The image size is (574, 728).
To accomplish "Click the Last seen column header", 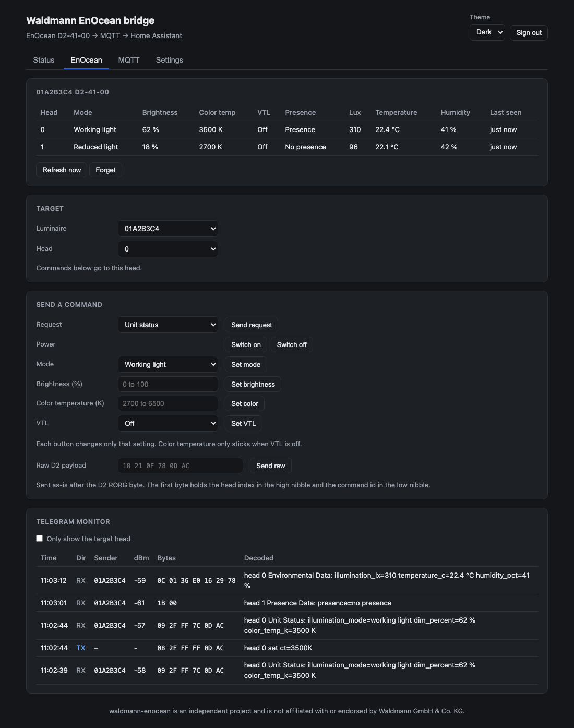I will tap(506, 112).
